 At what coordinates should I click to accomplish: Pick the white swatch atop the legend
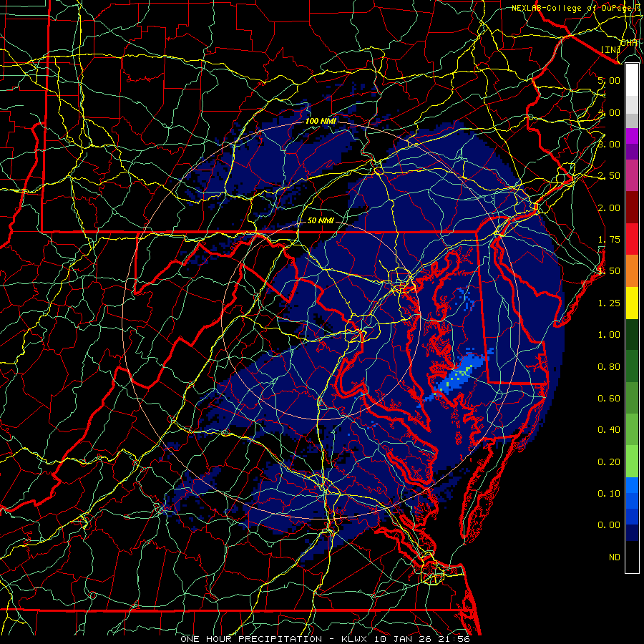[x=632, y=80]
